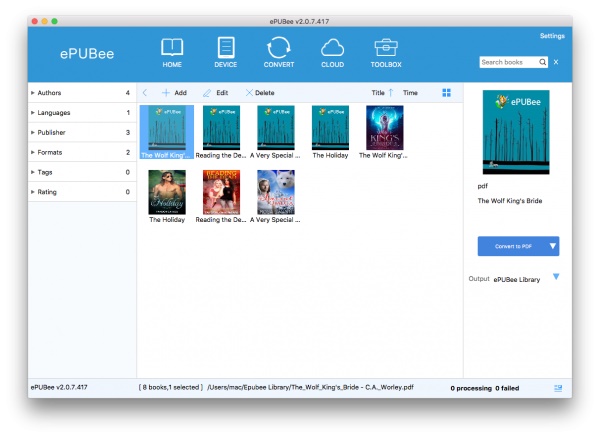Click the large book cover preview
Viewport: 600px width, 438px height.
[516, 132]
